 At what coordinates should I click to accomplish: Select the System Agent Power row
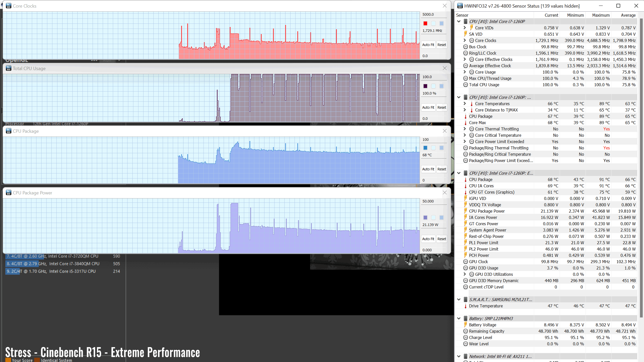tap(547, 230)
